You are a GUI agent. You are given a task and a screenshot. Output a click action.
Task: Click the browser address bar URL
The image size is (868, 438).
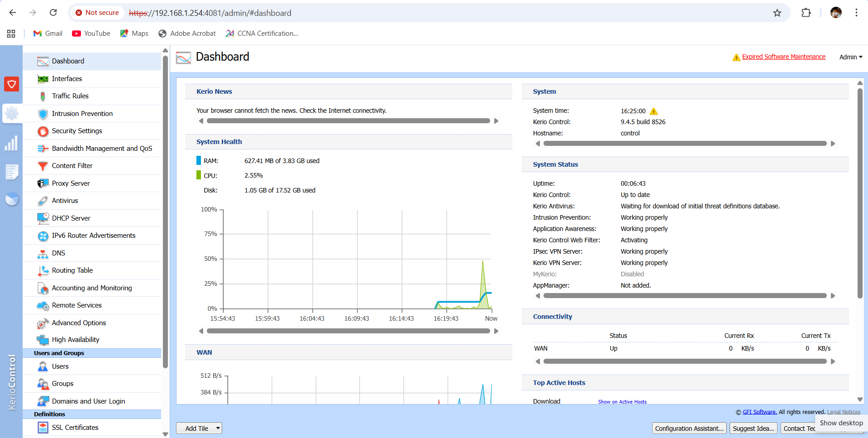(x=223, y=13)
